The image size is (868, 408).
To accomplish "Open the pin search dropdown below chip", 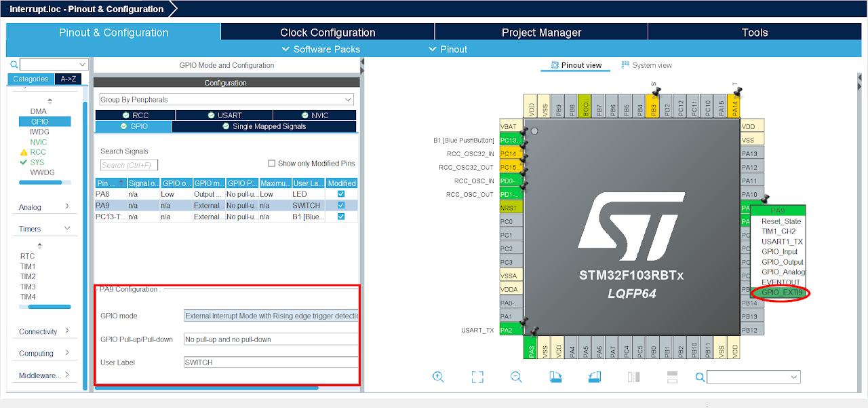I will (x=754, y=377).
